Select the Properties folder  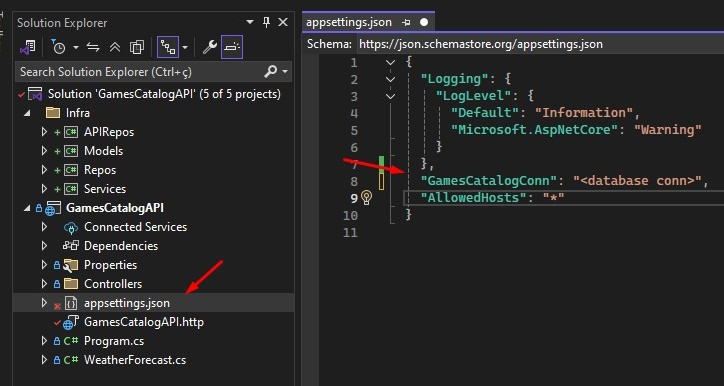click(110, 265)
